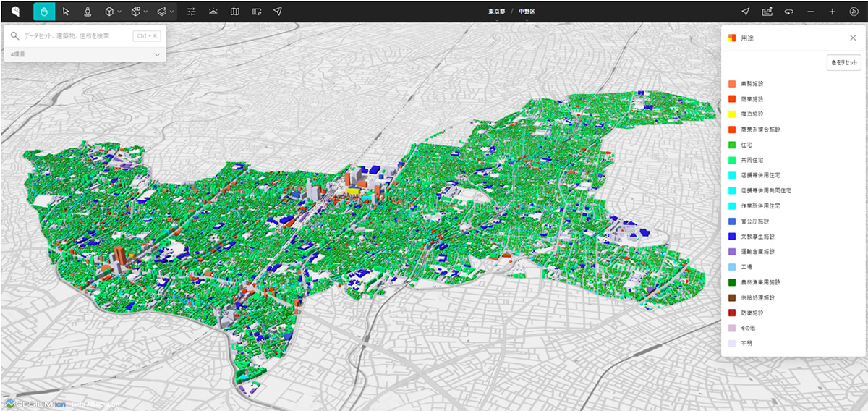The height and width of the screenshot is (411, 868).
Task: Zoom in with the plus icon
Action: point(832,12)
